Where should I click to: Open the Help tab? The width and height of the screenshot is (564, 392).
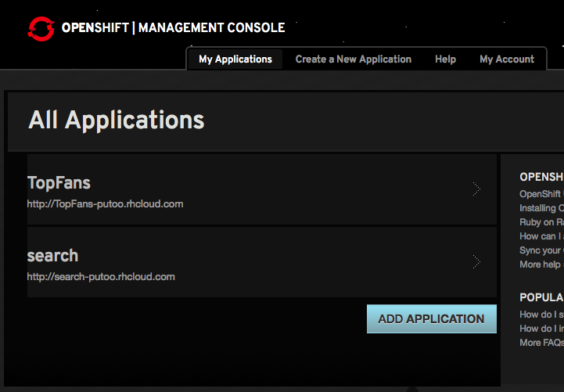coord(445,59)
